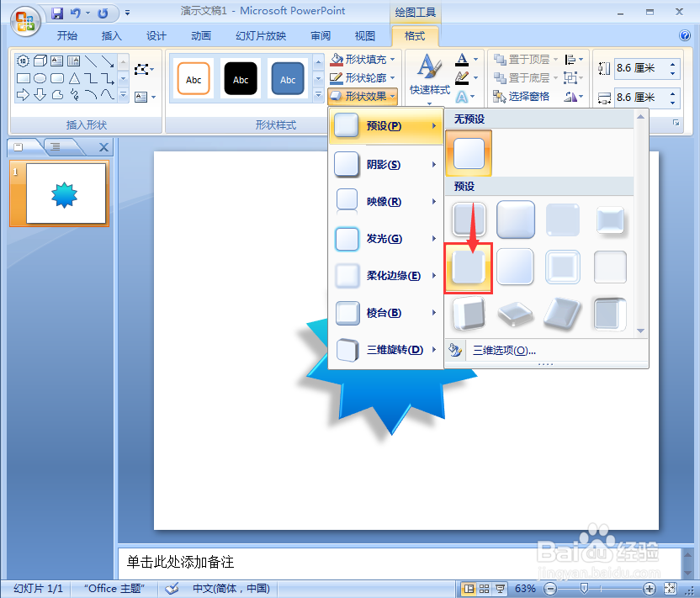Image resolution: width=700 pixels, height=598 pixels.
Task: Switch to the 设计 tab
Action: (x=156, y=35)
